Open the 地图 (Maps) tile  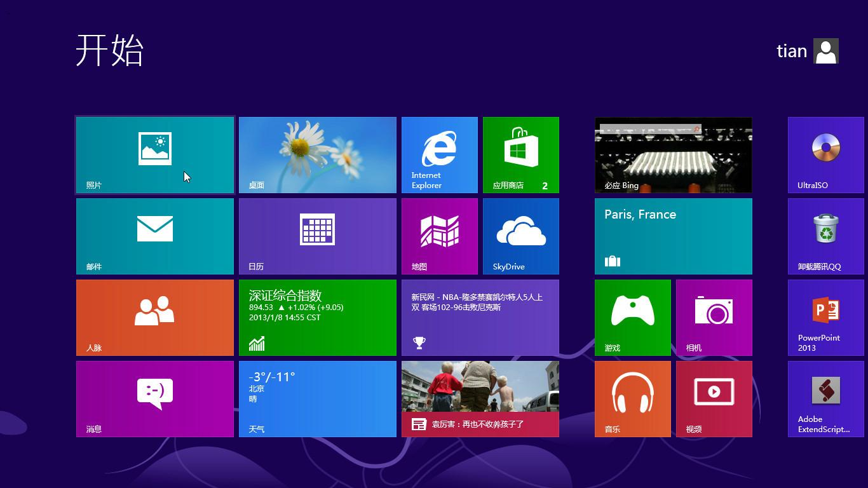[439, 236]
